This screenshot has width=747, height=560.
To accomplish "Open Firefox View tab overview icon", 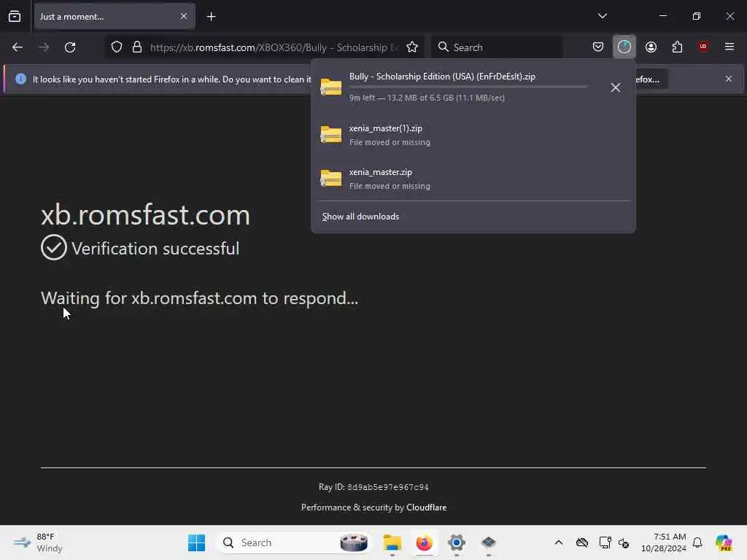I will (15, 16).
